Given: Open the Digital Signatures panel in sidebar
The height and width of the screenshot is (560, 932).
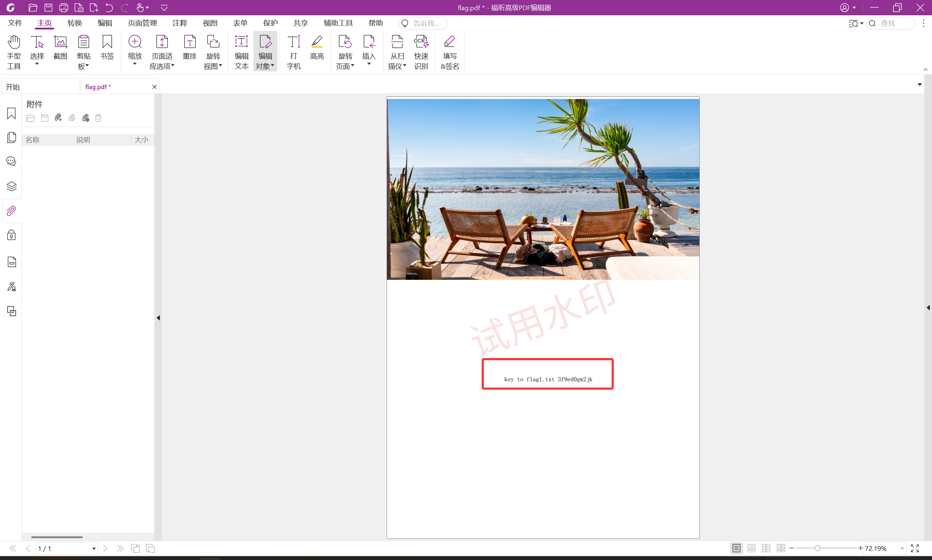Looking at the screenshot, I should [x=12, y=286].
